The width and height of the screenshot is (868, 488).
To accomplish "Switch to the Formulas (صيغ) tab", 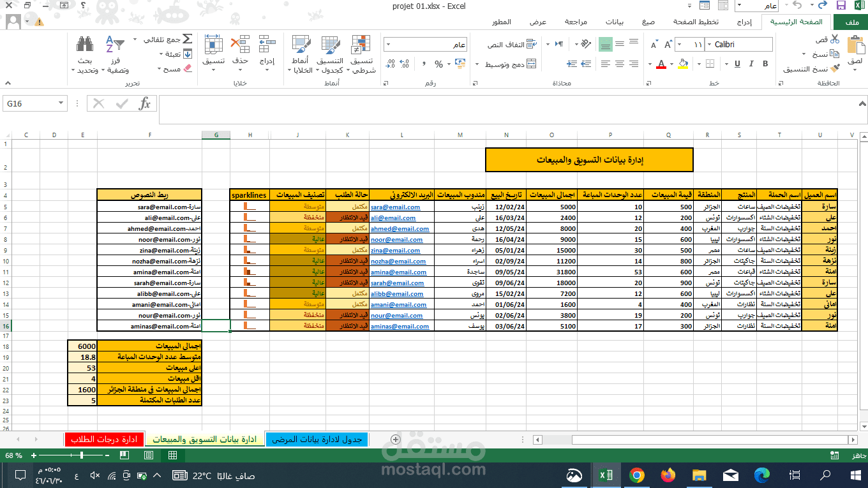I will [x=648, y=22].
